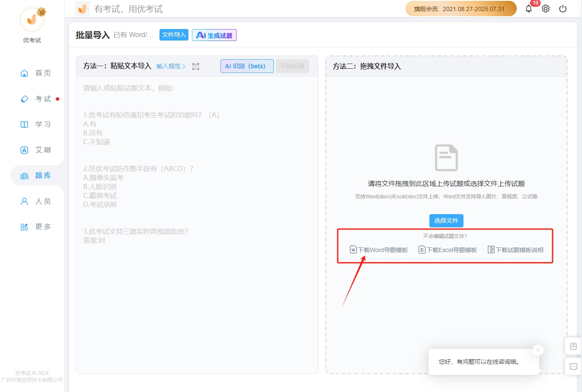Select the 题库 question bank menu

[36, 176]
